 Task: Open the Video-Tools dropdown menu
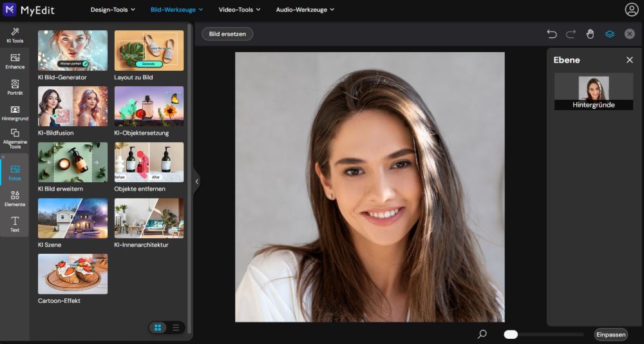pos(239,10)
